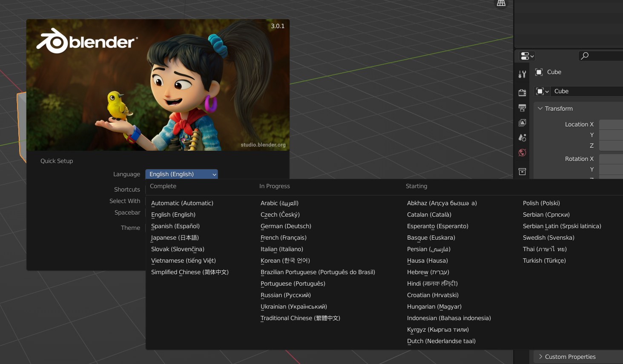Select Serbian Latin (Srpski latinica) language

coord(562,226)
